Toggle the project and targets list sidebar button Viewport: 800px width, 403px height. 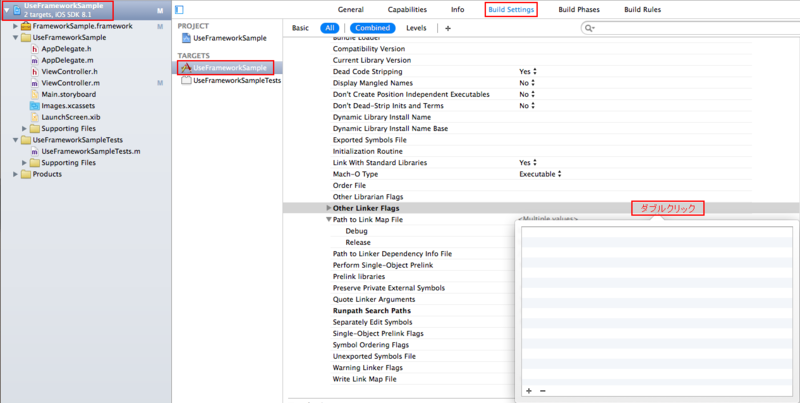tap(179, 10)
